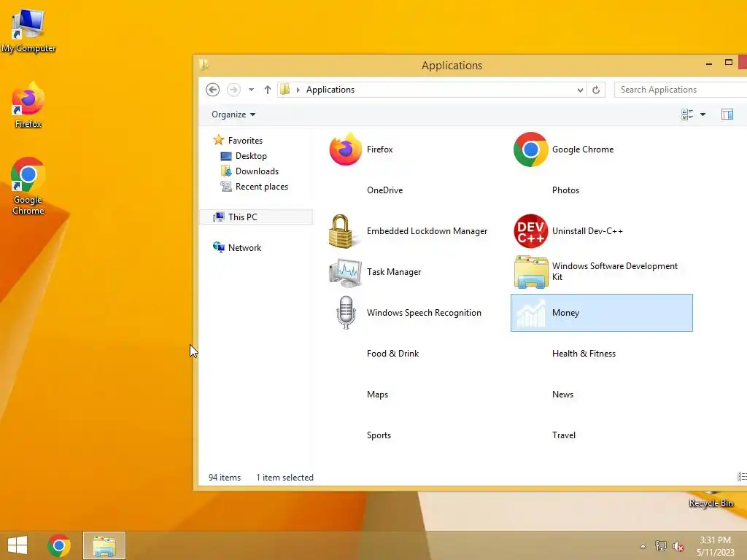Select Windows Software Development Kit folder icon
This screenshot has width=747, height=560.
(x=531, y=272)
